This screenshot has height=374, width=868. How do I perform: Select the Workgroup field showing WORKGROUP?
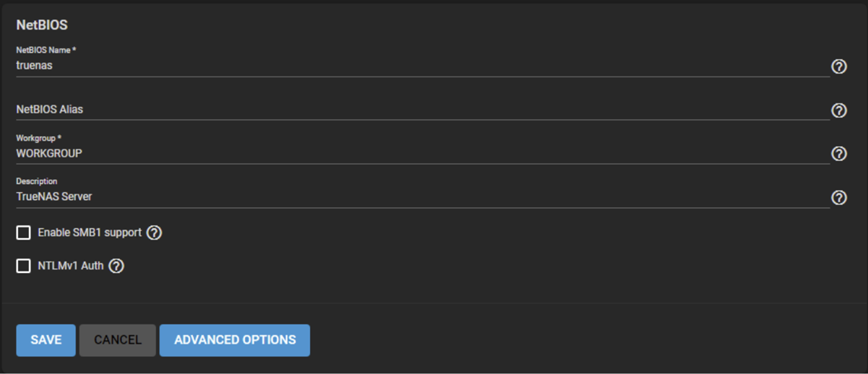click(419, 154)
